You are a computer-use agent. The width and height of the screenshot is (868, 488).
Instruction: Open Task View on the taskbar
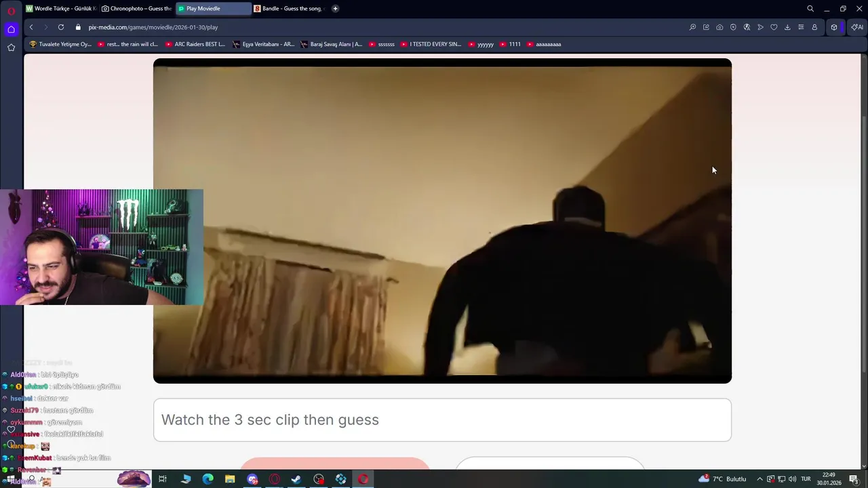click(163, 479)
